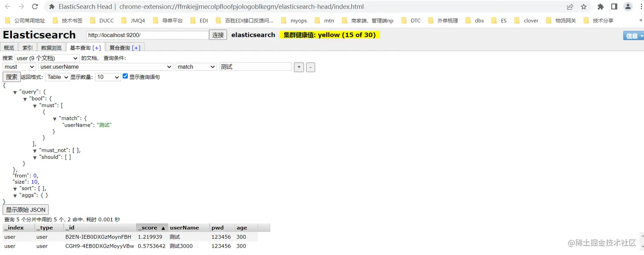
Task: Collapse the "bool" JSON node
Action: click(25, 99)
